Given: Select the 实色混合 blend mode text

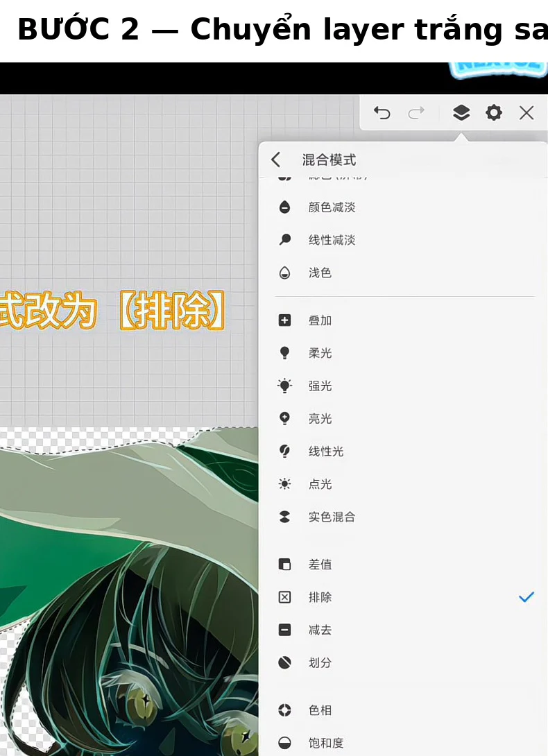Looking at the screenshot, I should click(x=332, y=517).
